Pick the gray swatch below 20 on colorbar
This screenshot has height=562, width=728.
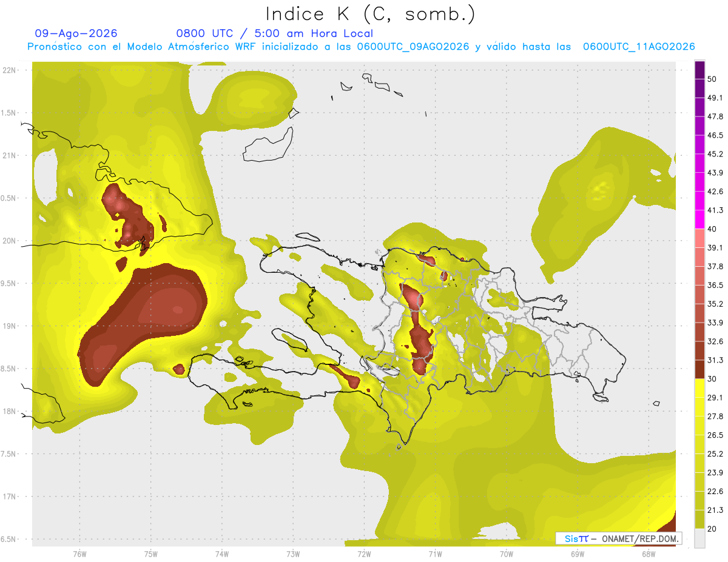pyautogui.click(x=699, y=538)
